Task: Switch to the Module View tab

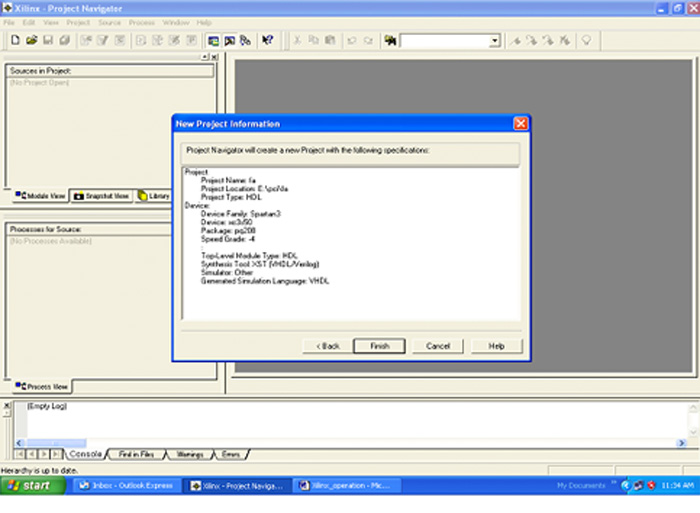Action: click(40, 196)
